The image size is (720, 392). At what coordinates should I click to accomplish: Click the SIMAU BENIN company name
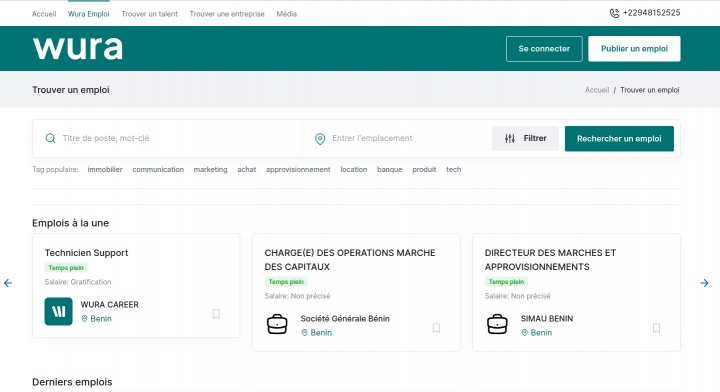[546, 319]
